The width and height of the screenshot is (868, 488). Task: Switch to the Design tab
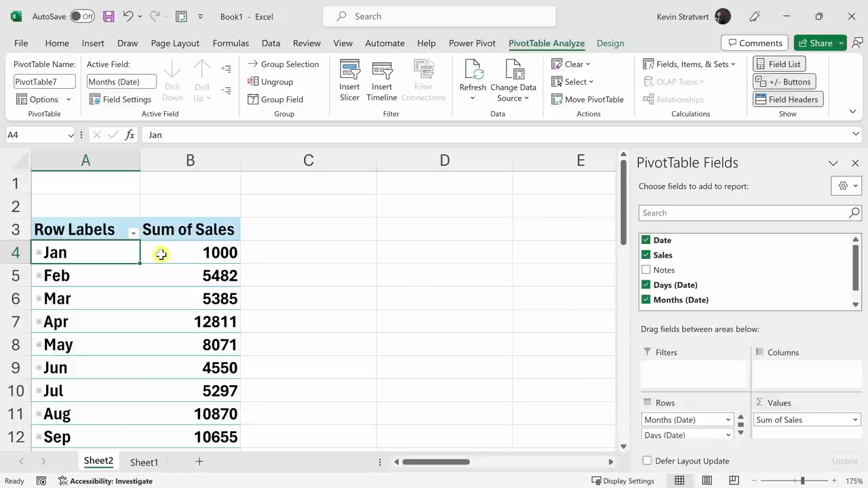(x=610, y=43)
